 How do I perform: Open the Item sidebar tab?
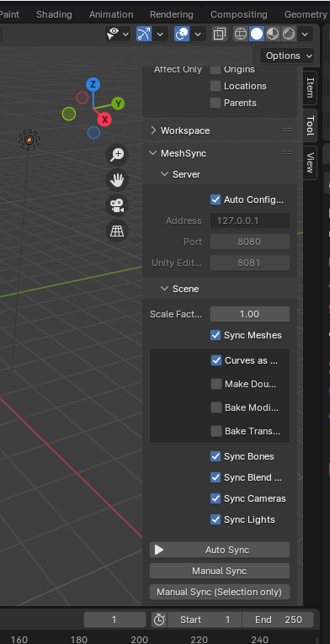311,87
